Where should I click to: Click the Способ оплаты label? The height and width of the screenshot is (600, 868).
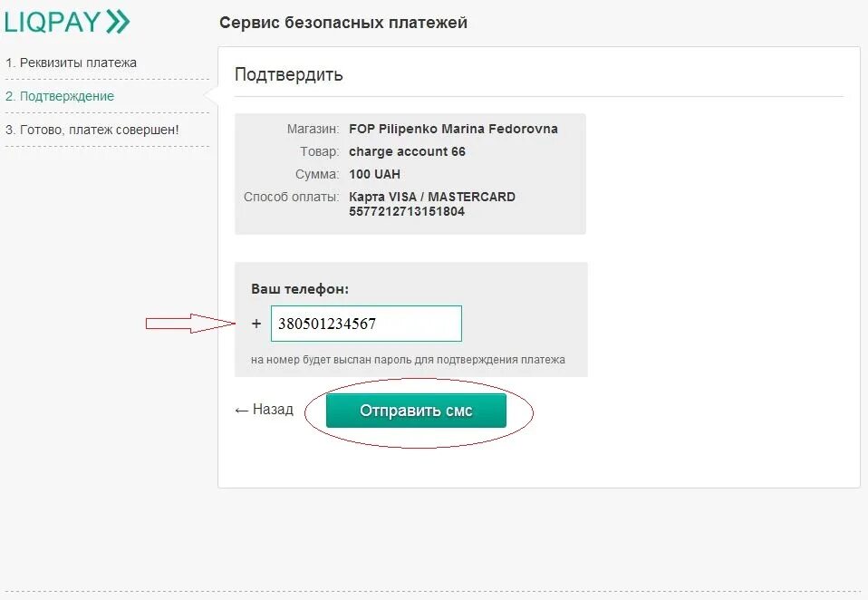coord(291,197)
